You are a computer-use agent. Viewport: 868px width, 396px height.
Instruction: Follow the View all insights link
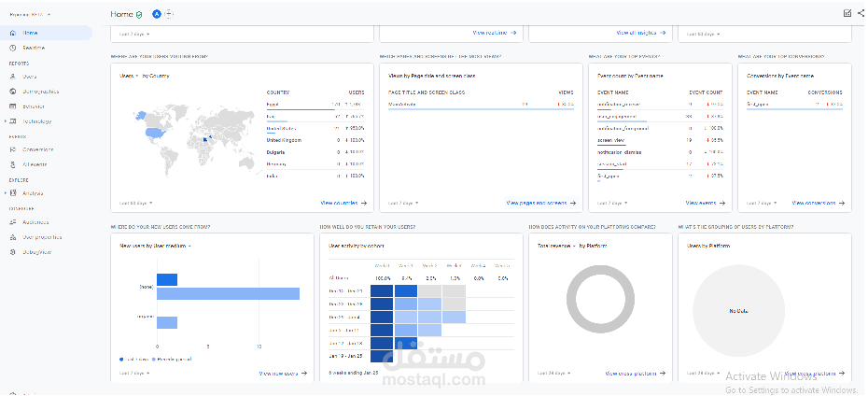(641, 34)
